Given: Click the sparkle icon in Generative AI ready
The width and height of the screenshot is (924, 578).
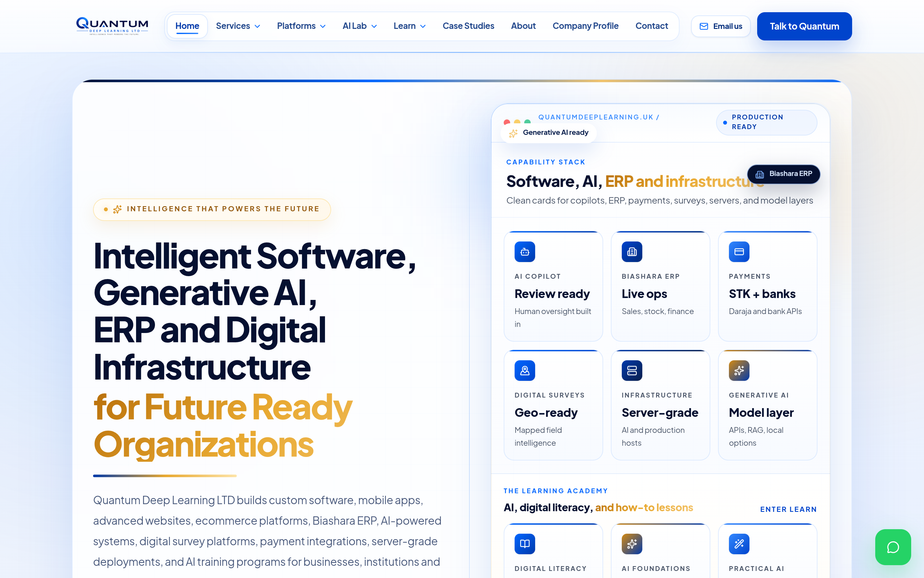Looking at the screenshot, I should [x=513, y=133].
